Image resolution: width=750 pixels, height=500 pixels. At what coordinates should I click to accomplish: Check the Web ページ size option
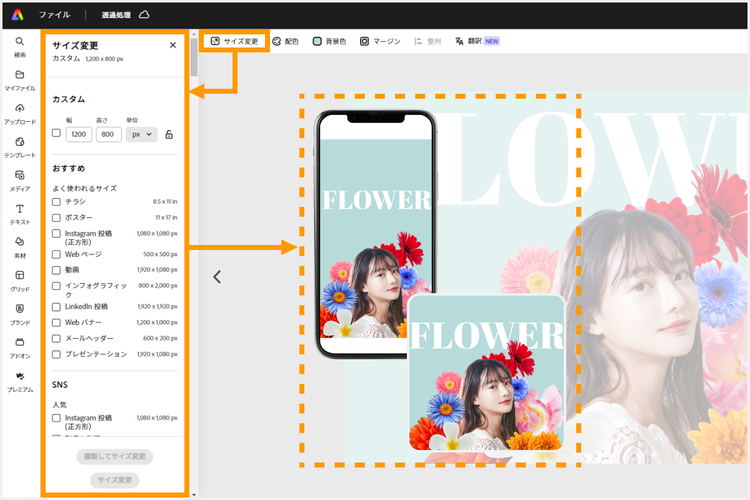click(56, 255)
